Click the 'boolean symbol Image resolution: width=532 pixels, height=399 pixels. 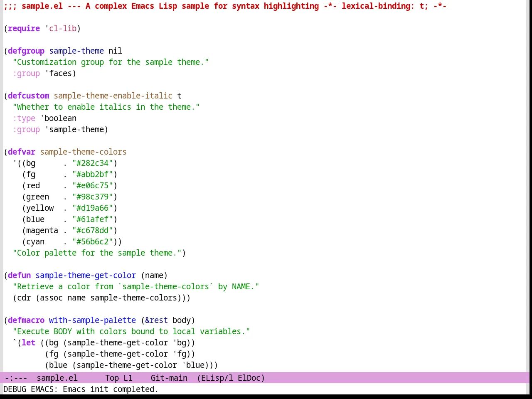58,118
